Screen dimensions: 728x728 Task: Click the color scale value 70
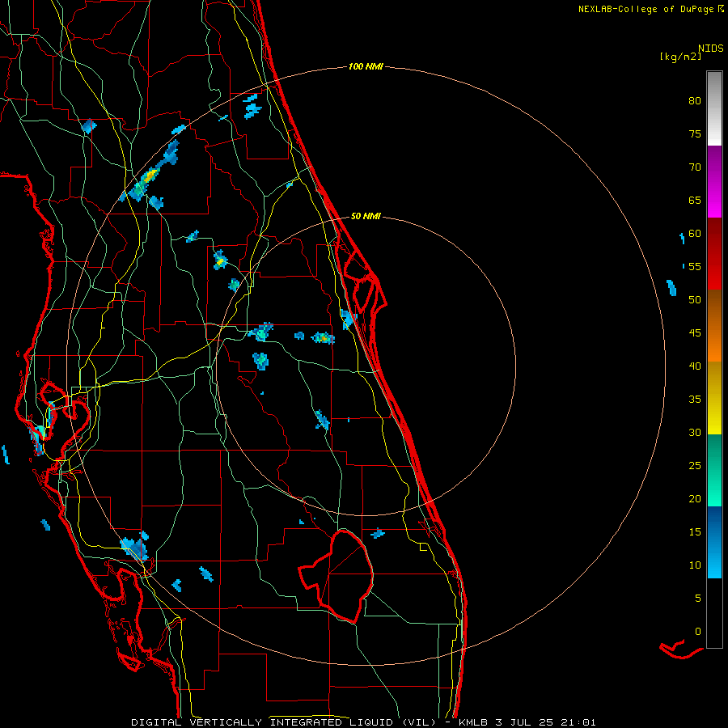[x=695, y=167]
